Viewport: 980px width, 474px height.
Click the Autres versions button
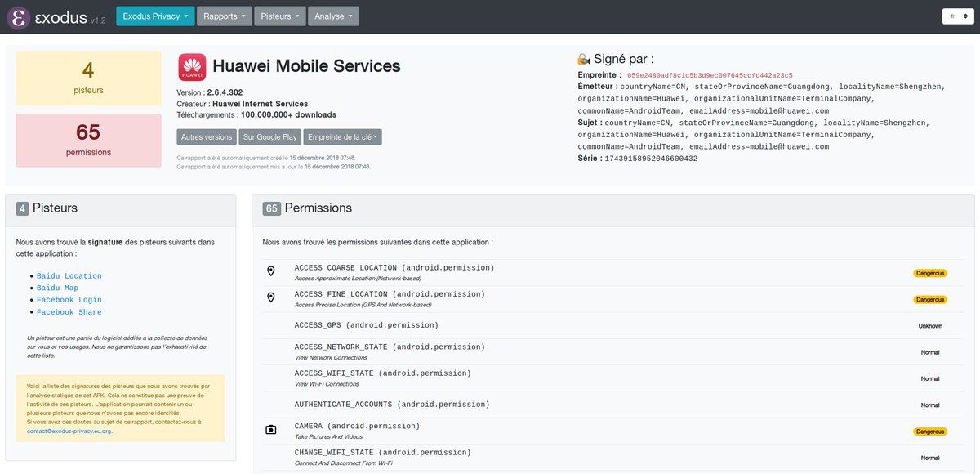pyautogui.click(x=207, y=137)
